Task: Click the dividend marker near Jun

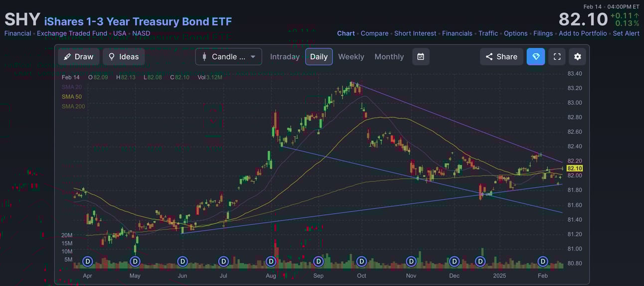Action: click(x=182, y=261)
